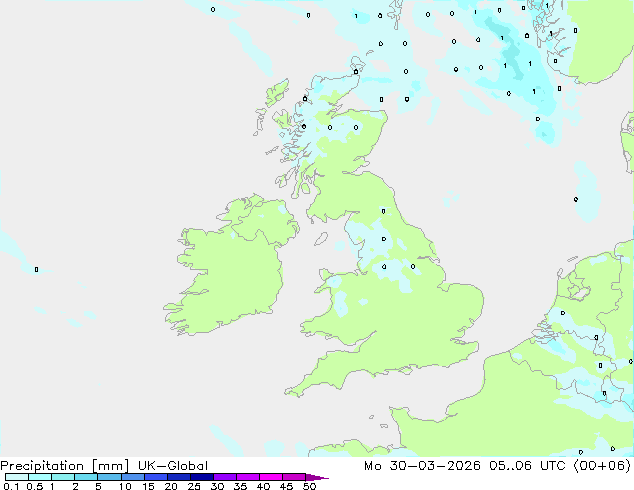Select the purple swatch between 30 and 35
634x490 pixels.
click(x=224, y=477)
